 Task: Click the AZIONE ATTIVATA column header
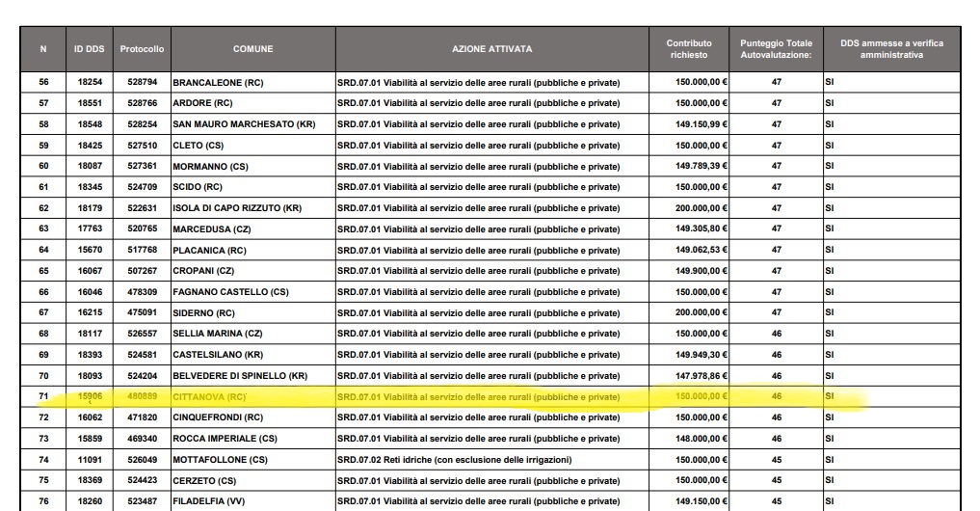[x=491, y=49]
